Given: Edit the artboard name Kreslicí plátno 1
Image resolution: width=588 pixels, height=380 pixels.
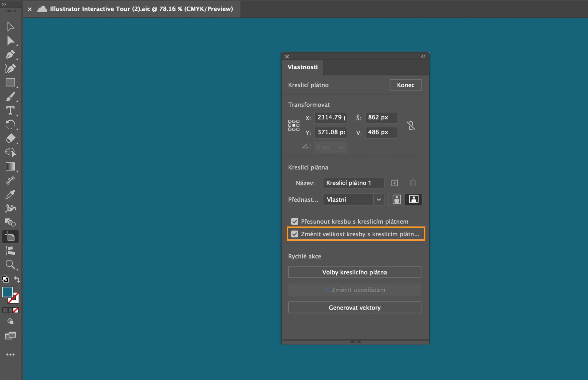Looking at the screenshot, I should pyautogui.click(x=353, y=183).
